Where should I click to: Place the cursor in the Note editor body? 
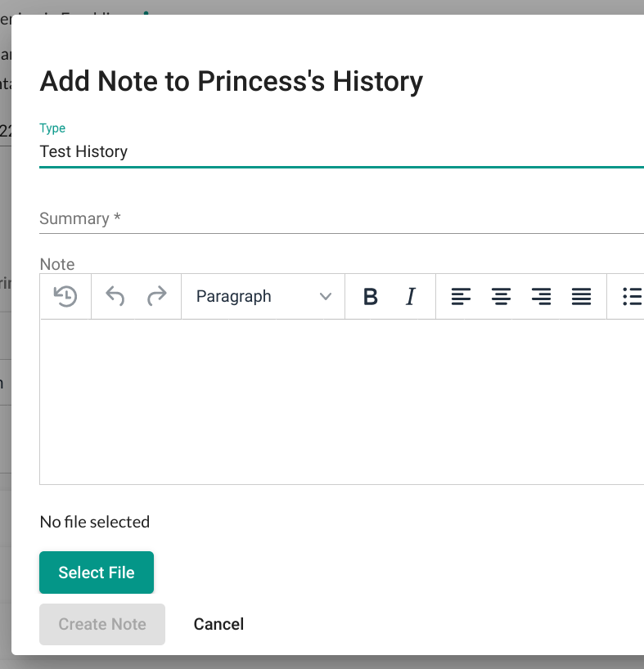click(x=341, y=402)
